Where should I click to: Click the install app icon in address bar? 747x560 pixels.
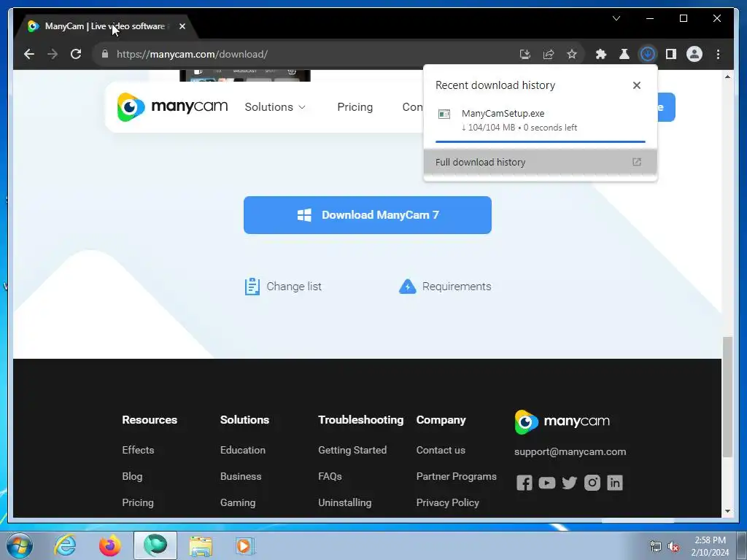coord(525,54)
